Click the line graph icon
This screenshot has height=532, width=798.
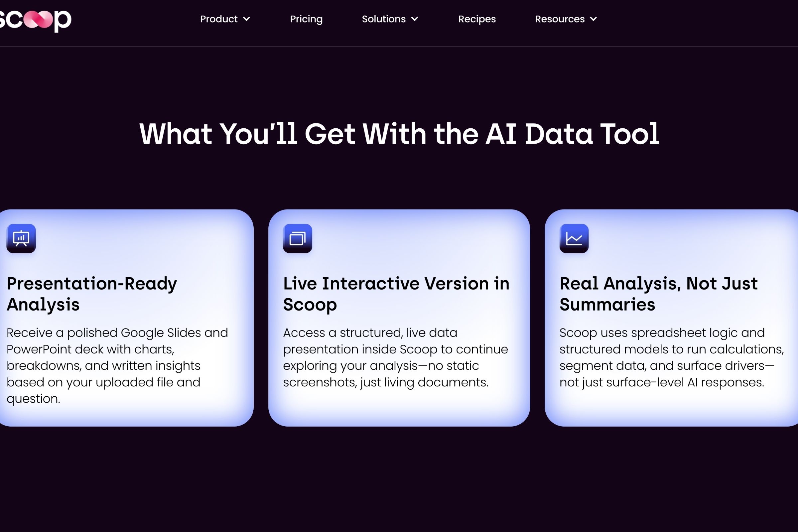click(x=574, y=238)
